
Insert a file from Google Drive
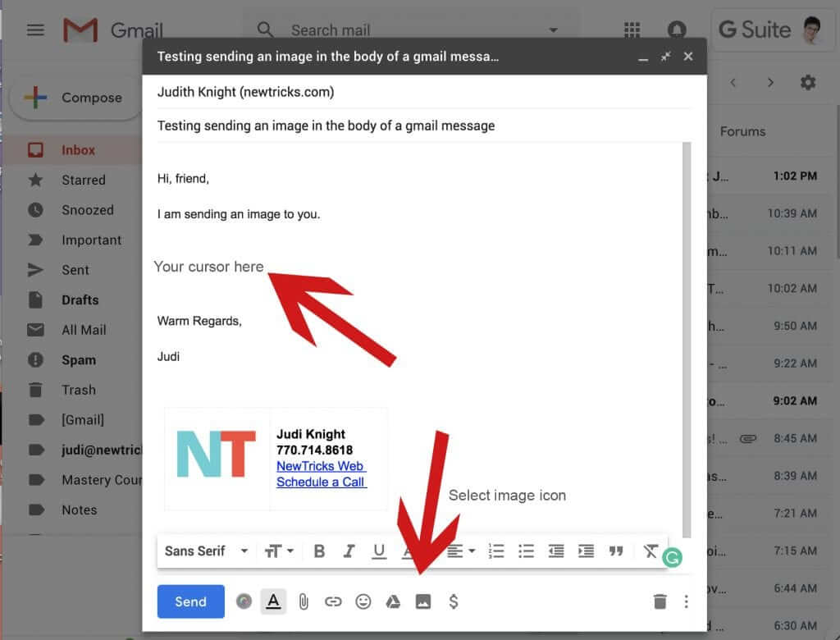[393, 601]
